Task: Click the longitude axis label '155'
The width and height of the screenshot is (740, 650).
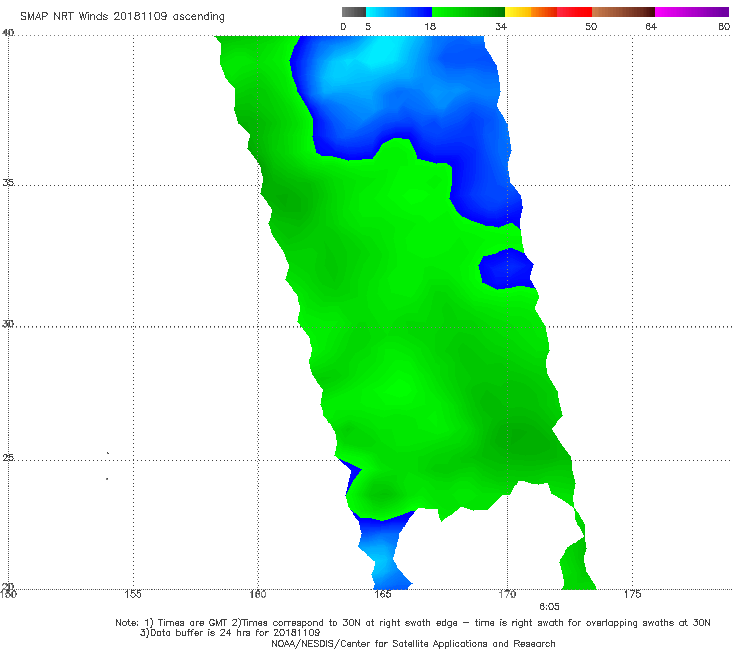Action: 133,594
